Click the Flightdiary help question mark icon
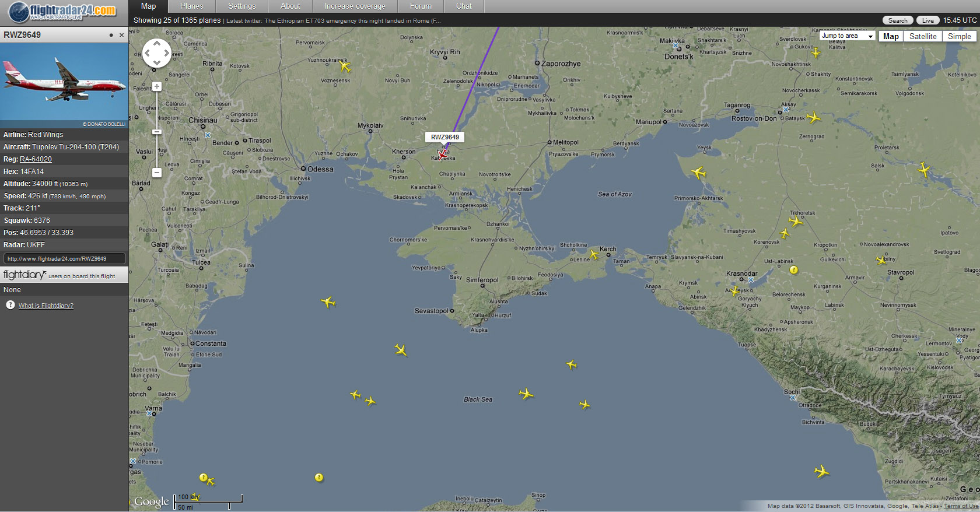The image size is (980, 512). click(x=10, y=305)
